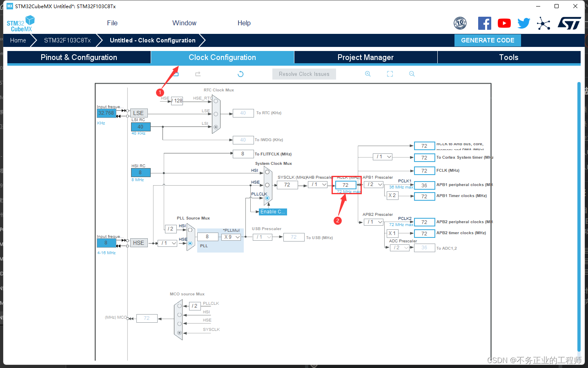
Task: Select HSE in MCO source Mux
Action: pyautogui.click(x=179, y=324)
